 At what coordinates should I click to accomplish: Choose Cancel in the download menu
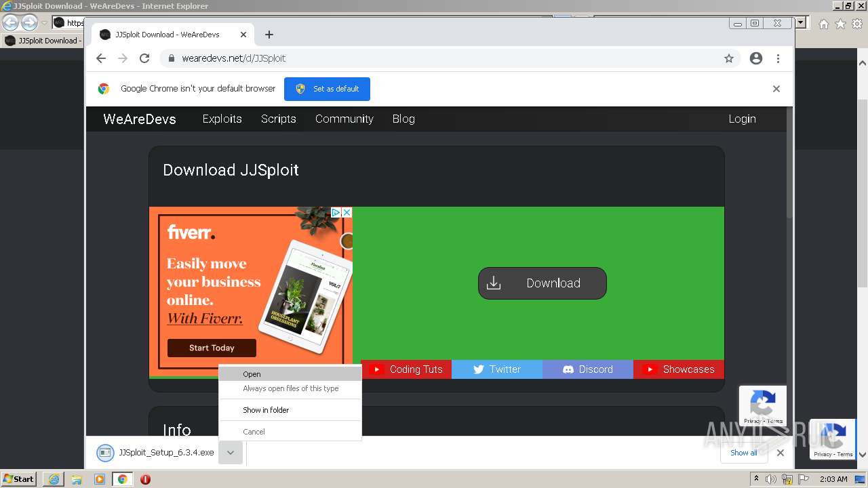[x=290, y=432]
